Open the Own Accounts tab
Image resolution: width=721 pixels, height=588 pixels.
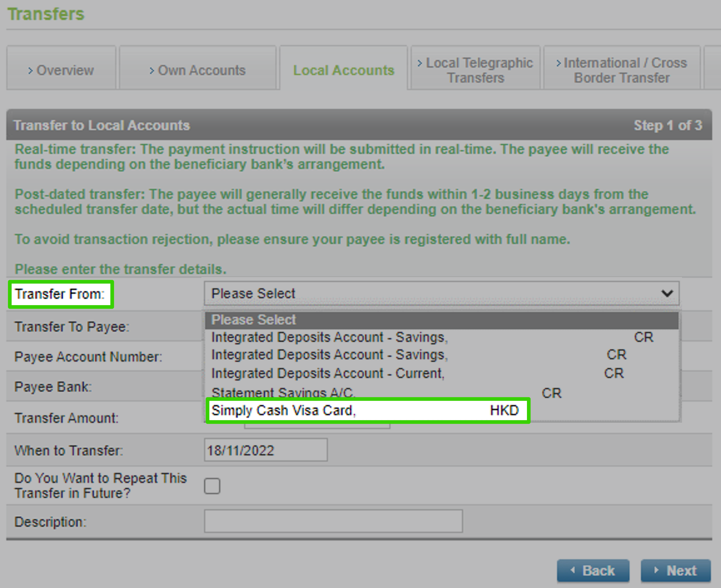pos(198,70)
